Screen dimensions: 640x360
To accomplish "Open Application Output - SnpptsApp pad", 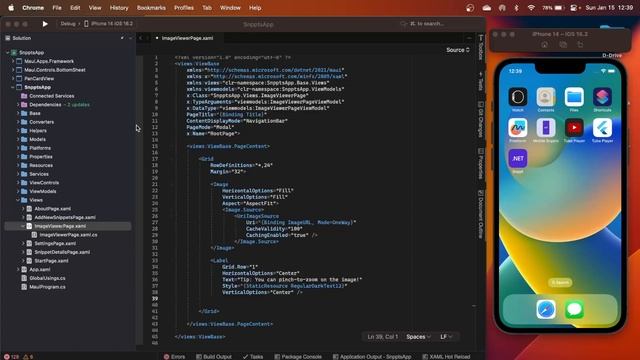I will pyautogui.click(x=372, y=357).
